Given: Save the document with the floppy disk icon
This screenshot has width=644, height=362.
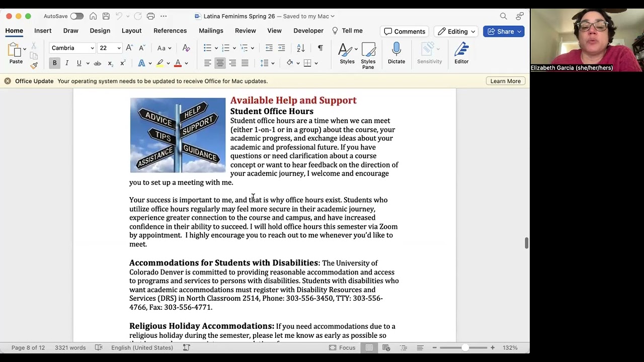Looking at the screenshot, I should point(106,16).
